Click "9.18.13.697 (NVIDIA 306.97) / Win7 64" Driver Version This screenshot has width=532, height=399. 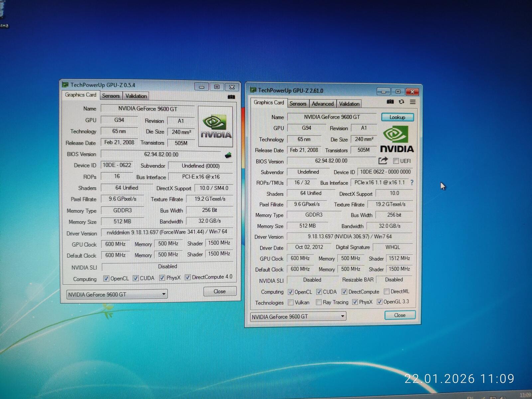[350, 236]
